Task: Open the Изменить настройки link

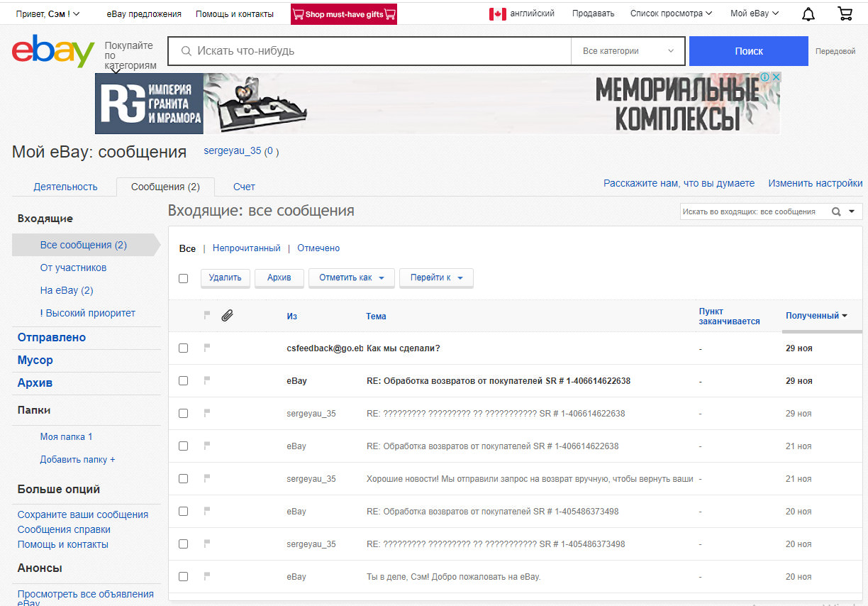Action: (x=816, y=183)
